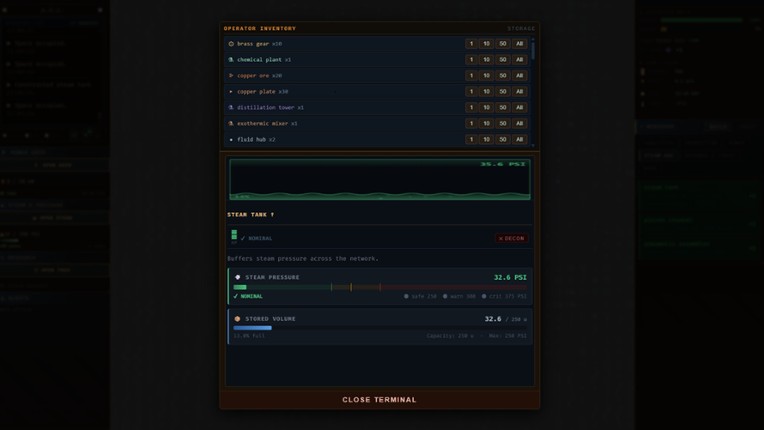The width and height of the screenshot is (764, 430).
Task: Store 50 brass gear
Action: click(503, 44)
